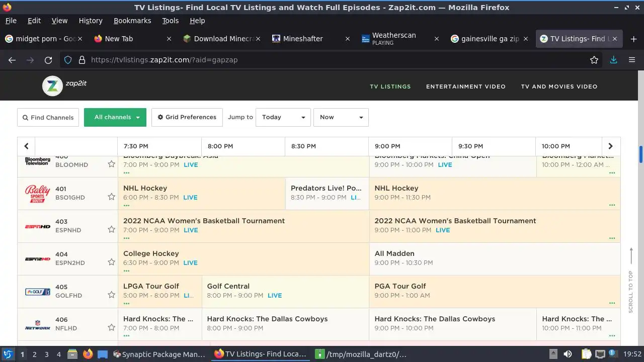The width and height of the screenshot is (644, 362).
Task: Click Scroll To Top arrow on right
Action: tap(631, 256)
